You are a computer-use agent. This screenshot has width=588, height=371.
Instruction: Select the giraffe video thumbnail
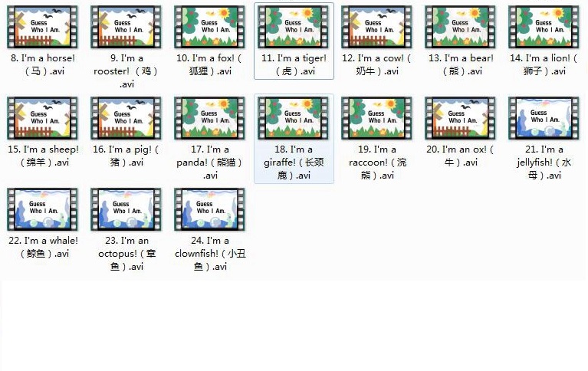[x=294, y=117]
